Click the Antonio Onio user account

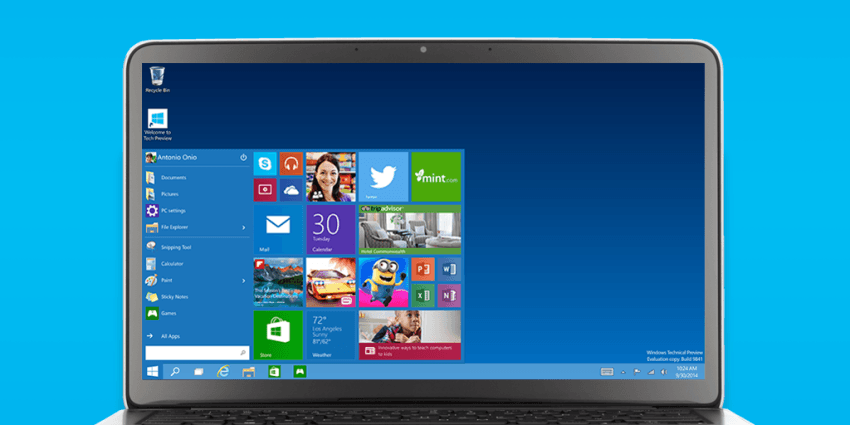tap(171, 157)
